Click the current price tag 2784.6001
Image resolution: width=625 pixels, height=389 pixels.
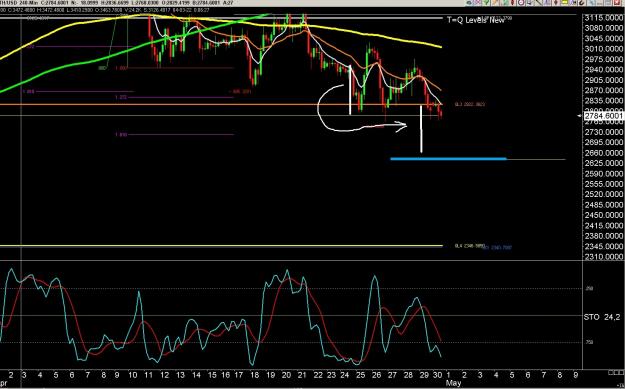point(603,116)
